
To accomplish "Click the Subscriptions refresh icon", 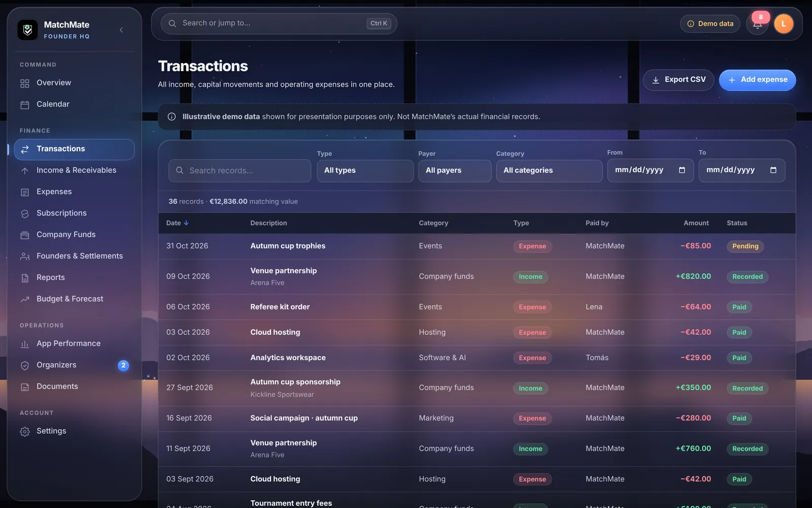I will coord(25,213).
